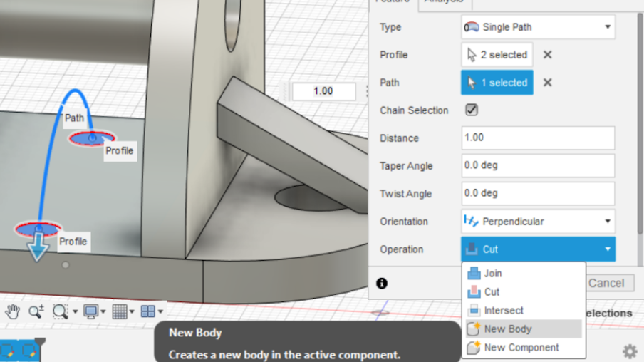Open the info icon in dialog
The height and width of the screenshot is (362, 644).
tap(382, 283)
